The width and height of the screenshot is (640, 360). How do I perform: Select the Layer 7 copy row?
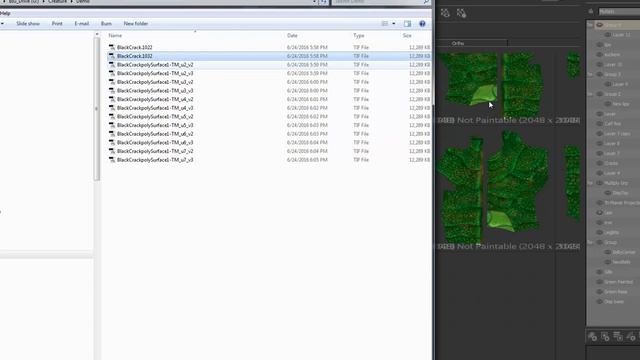pyautogui.click(x=613, y=133)
